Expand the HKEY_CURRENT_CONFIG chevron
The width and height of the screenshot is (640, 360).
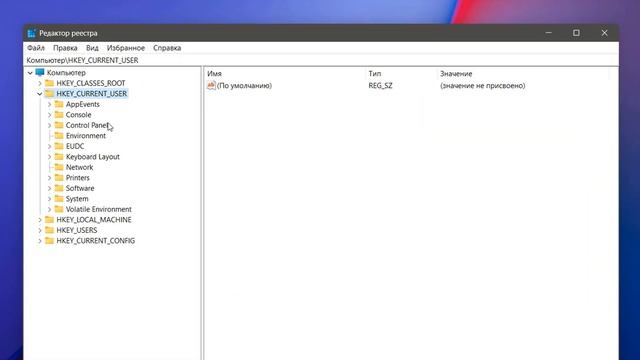40,241
